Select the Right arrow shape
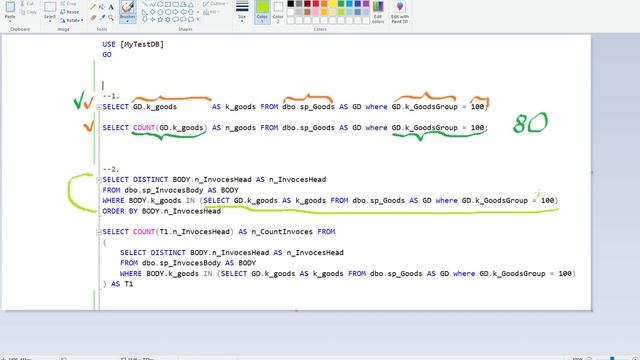The width and height of the screenshot is (640, 360). click(176, 12)
